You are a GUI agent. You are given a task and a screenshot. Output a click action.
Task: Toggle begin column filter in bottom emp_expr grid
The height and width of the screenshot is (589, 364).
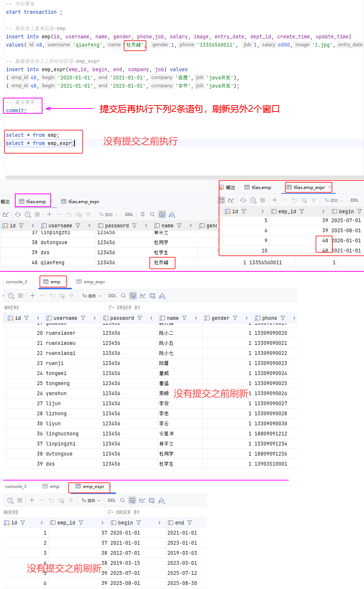(x=139, y=523)
